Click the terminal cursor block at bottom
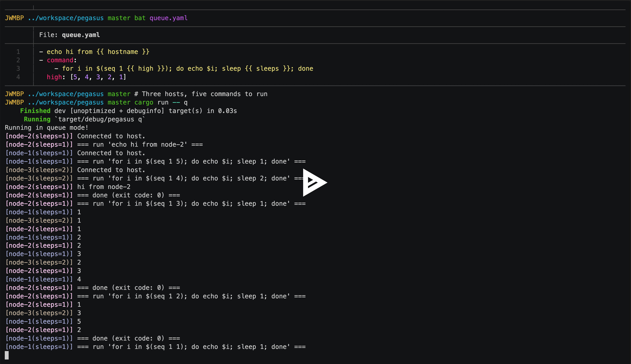This screenshot has height=364, width=631. (x=7, y=355)
